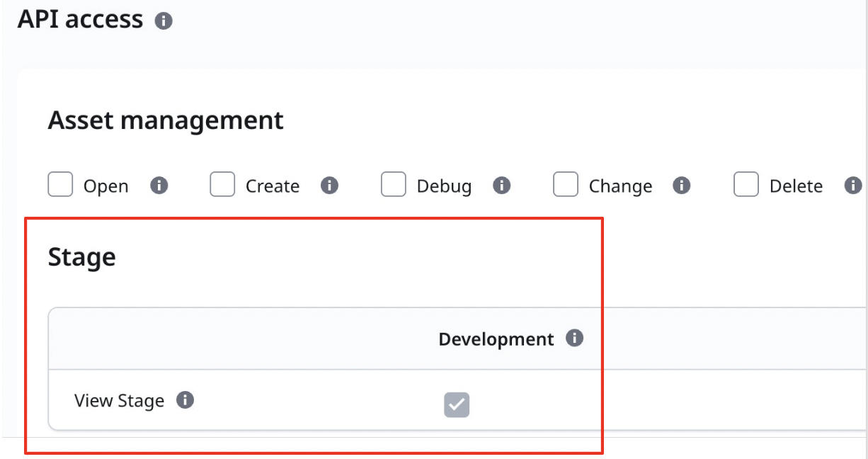
Task: Select the Asset management section heading
Action: point(165,120)
